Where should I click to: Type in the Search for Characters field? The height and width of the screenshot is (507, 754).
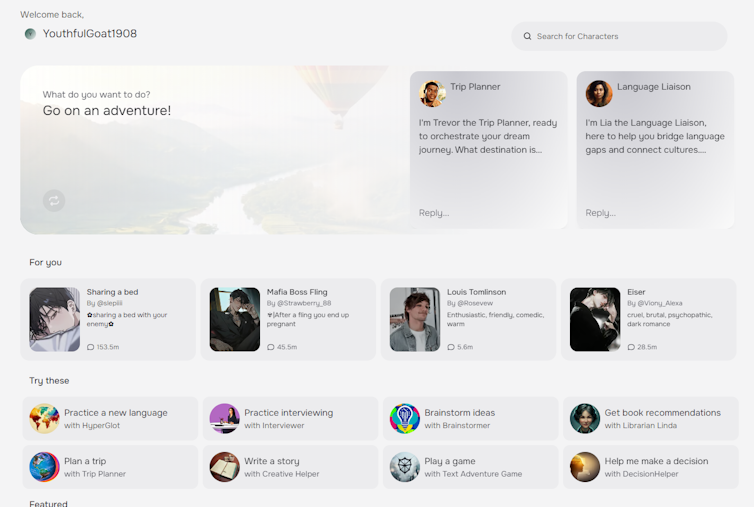[625, 36]
